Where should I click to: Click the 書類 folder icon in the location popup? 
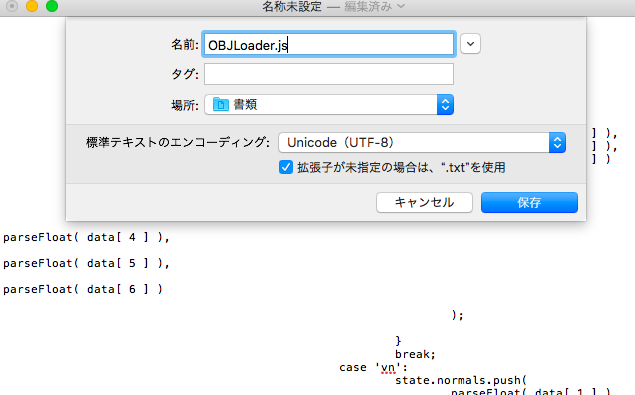point(221,105)
